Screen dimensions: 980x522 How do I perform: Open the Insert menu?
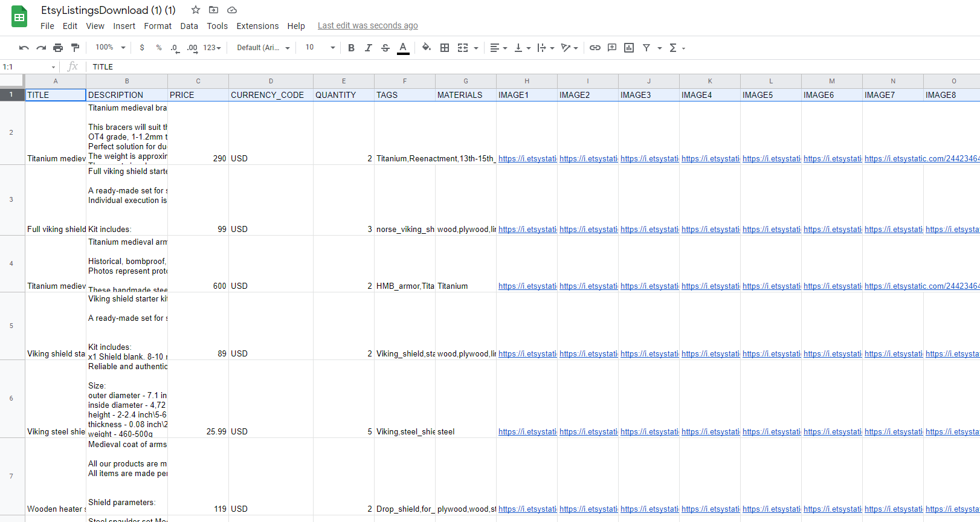(x=124, y=26)
